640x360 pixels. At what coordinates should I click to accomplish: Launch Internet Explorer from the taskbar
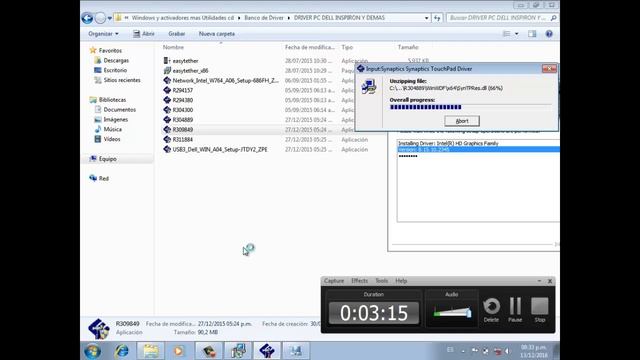pos(121,351)
